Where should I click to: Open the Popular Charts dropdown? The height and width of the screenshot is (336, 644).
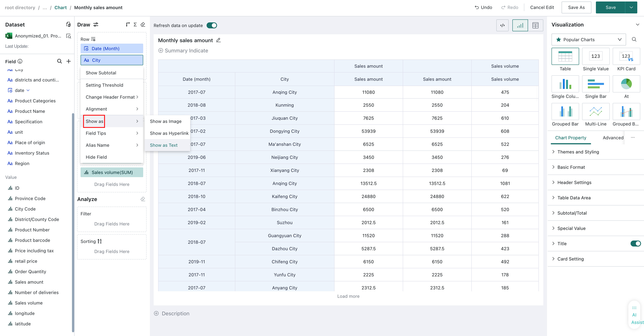click(588, 40)
